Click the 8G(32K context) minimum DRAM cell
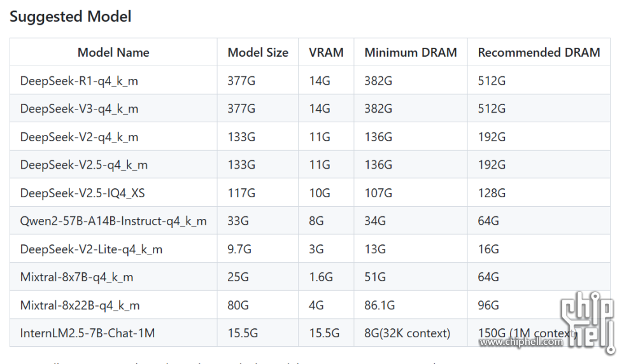 pos(408,333)
